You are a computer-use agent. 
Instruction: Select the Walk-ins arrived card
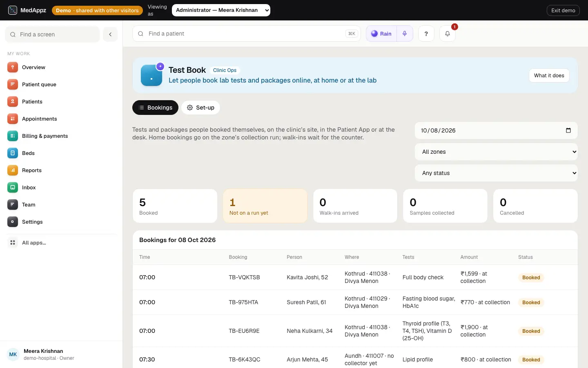(355, 206)
